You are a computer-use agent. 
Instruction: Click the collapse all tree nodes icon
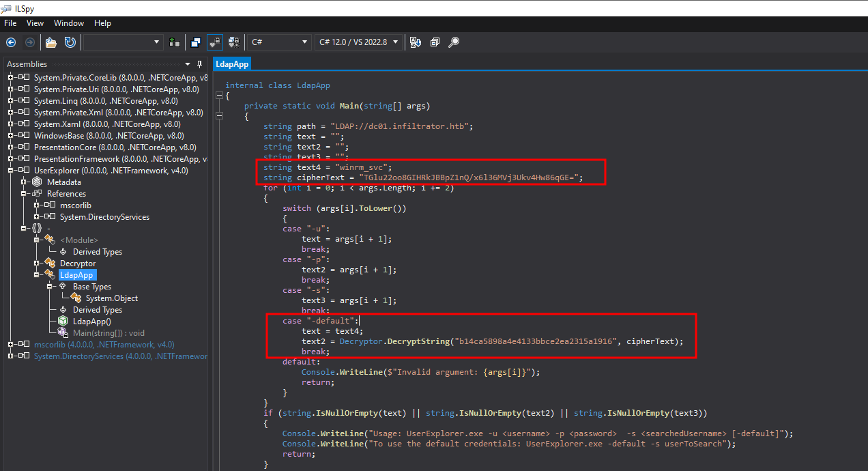(435, 42)
